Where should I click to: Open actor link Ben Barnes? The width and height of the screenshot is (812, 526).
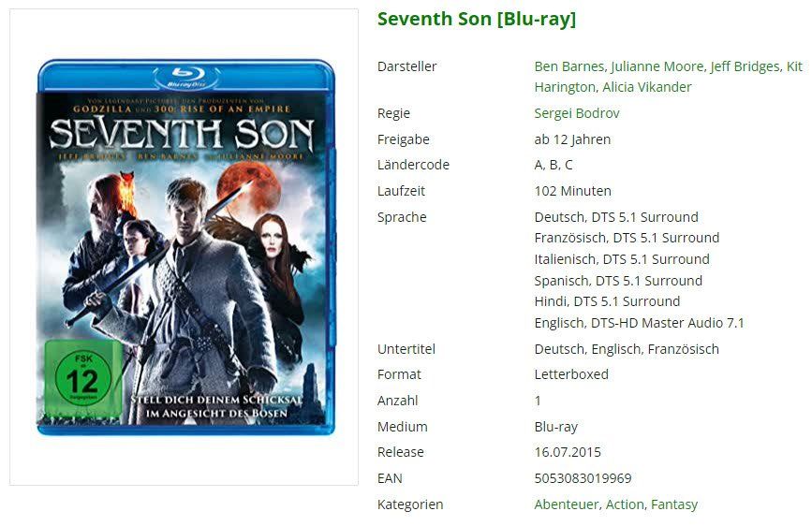pyautogui.click(x=568, y=66)
